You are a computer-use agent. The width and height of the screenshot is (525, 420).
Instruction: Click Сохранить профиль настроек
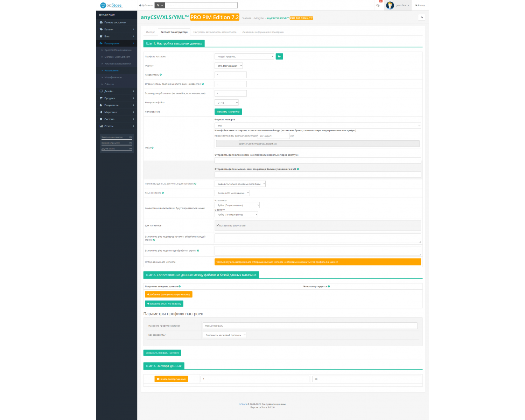(163, 352)
